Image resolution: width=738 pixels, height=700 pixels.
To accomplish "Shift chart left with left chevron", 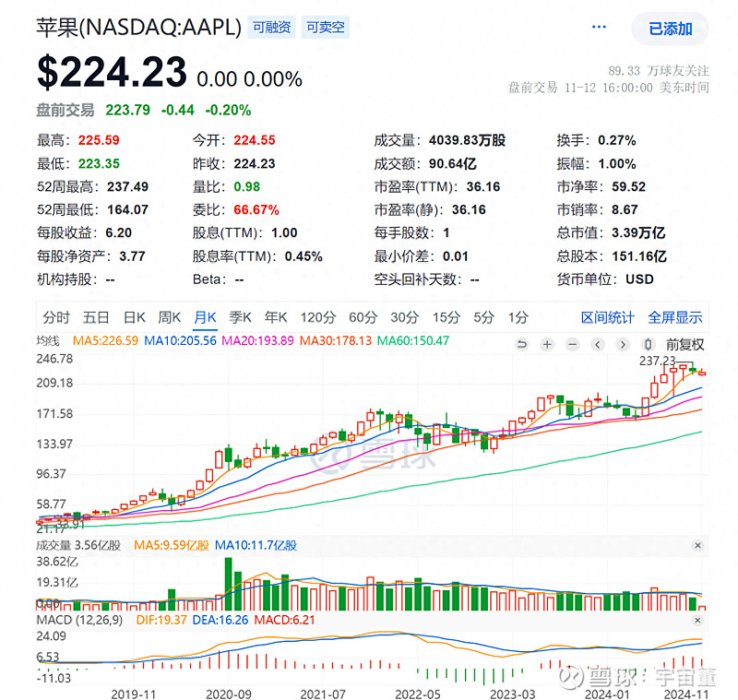I will [x=598, y=344].
